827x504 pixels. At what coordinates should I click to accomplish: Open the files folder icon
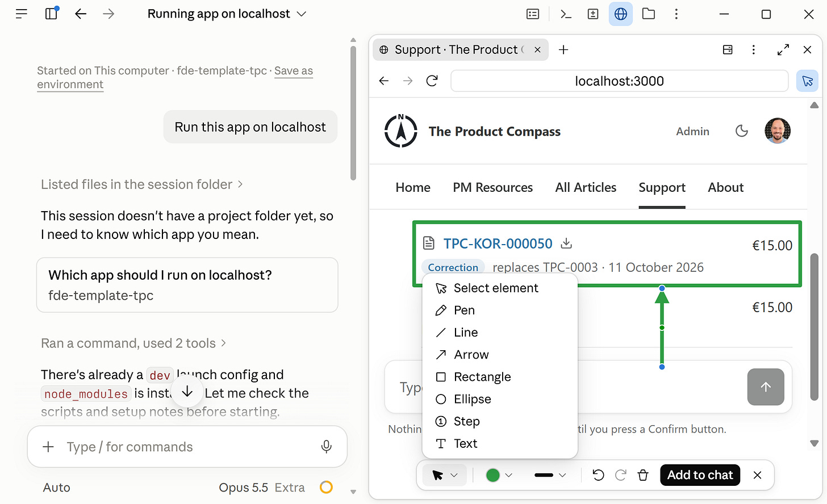tap(649, 14)
